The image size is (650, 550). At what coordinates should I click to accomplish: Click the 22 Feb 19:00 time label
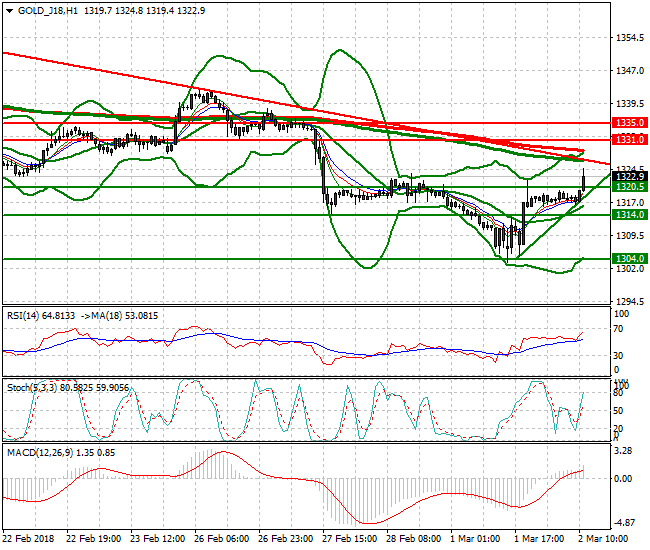click(x=93, y=539)
